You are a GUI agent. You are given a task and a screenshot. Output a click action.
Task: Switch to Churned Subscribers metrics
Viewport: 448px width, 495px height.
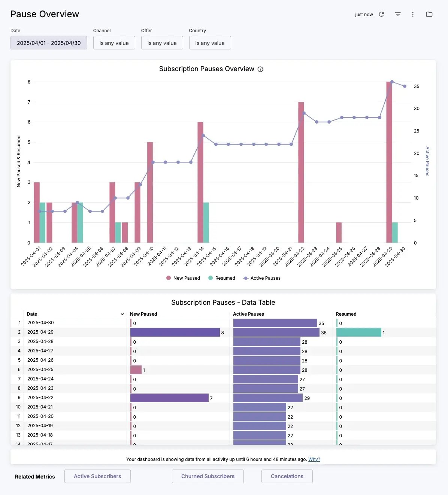208,476
